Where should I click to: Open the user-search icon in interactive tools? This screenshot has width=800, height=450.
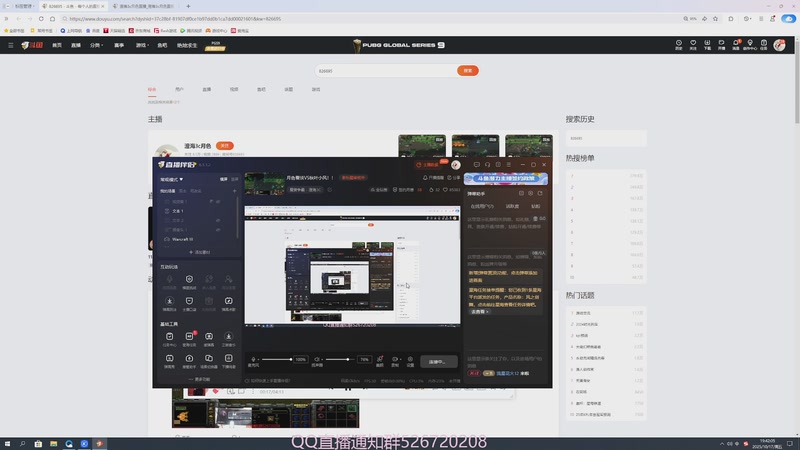point(229,281)
